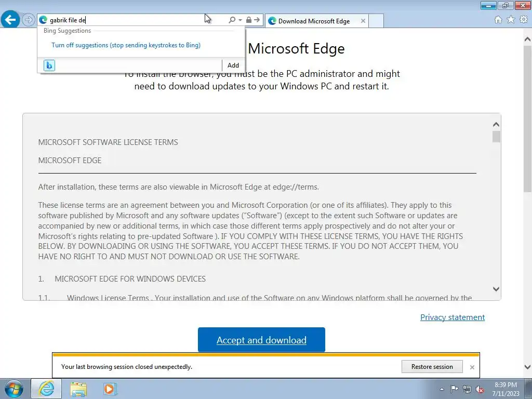Image resolution: width=532 pixels, height=399 pixels.
Task: Click the restore down window button
Action: click(506, 5)
